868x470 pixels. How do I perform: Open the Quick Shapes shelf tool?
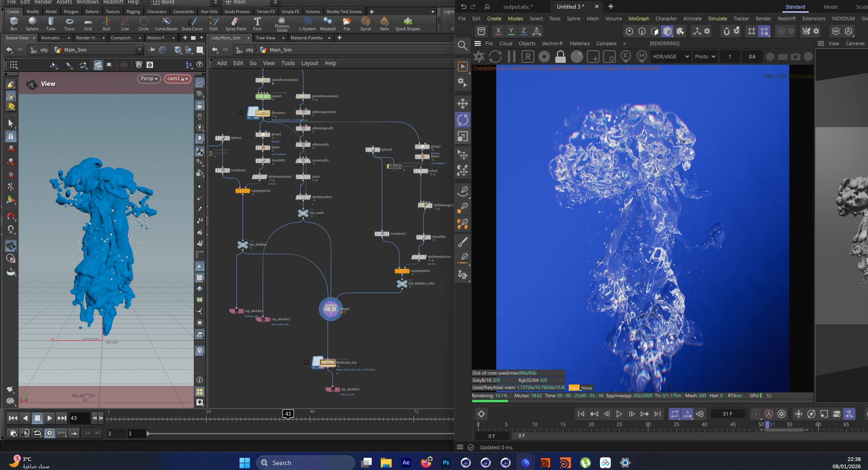(408, 24)
